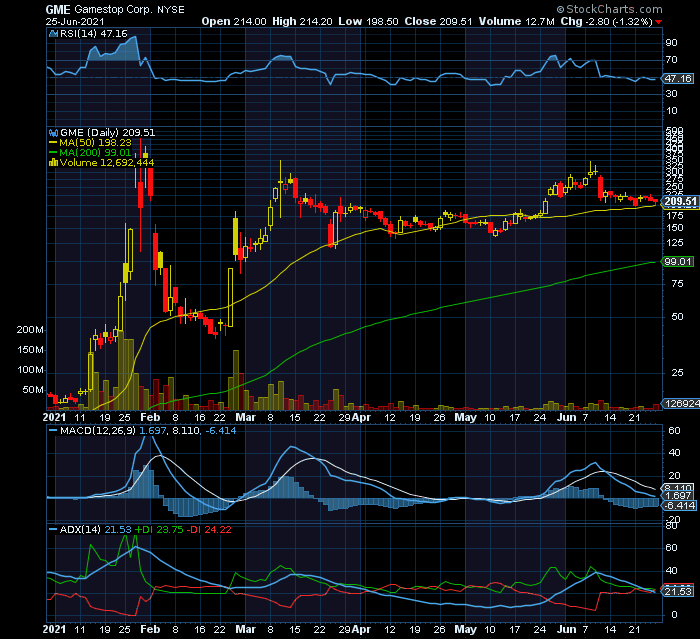
Task: Click the Jun label under the ADX panel
Action: [567, 629]
